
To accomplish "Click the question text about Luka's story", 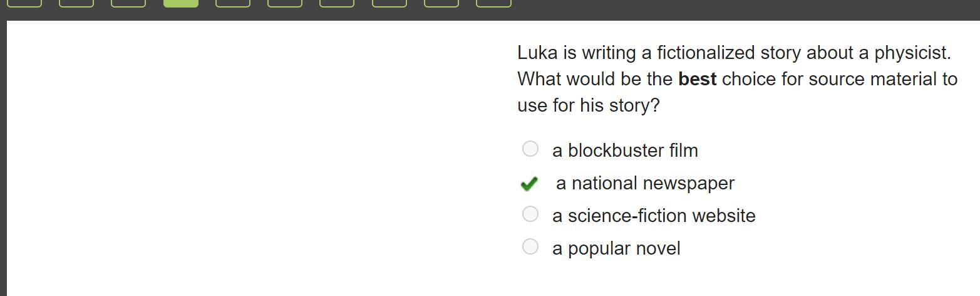I will (737, 79).
